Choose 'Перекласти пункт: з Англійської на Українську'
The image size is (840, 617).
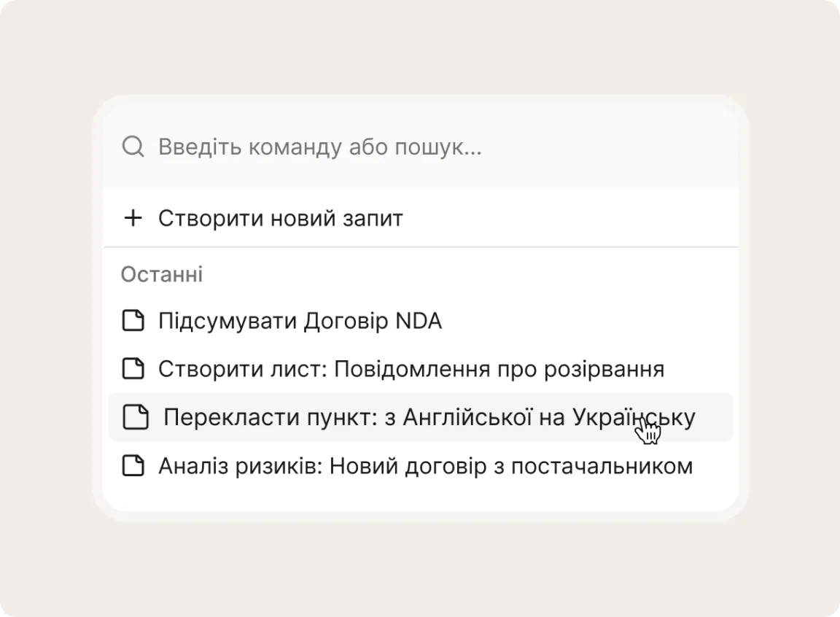point(429,417)
